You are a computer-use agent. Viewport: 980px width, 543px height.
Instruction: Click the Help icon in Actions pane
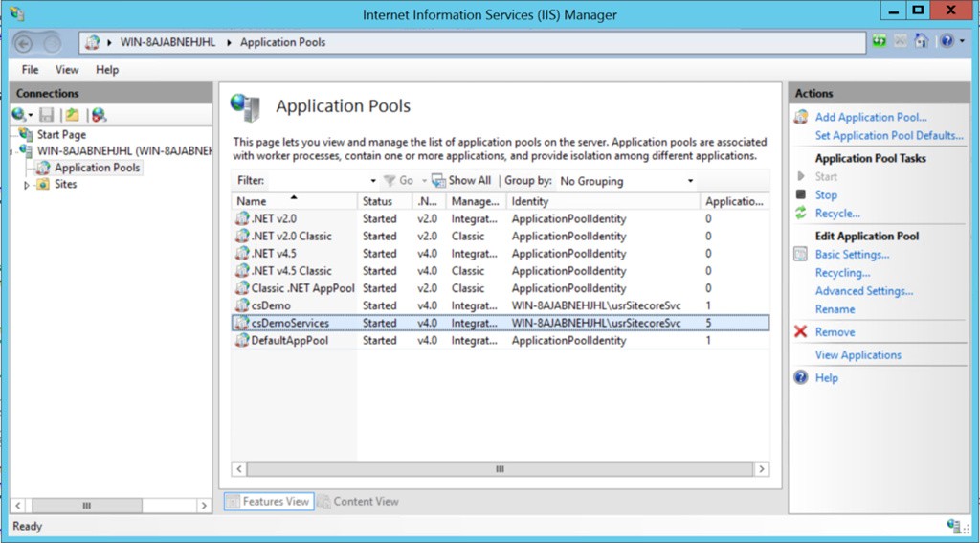(x=801, y=378)
